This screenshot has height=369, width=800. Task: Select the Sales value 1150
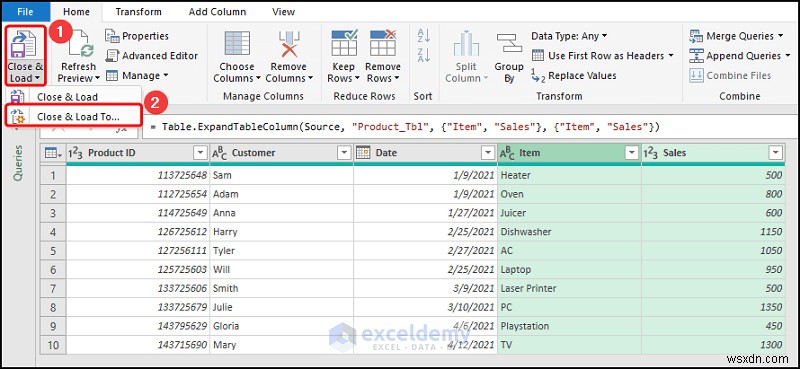713,232
